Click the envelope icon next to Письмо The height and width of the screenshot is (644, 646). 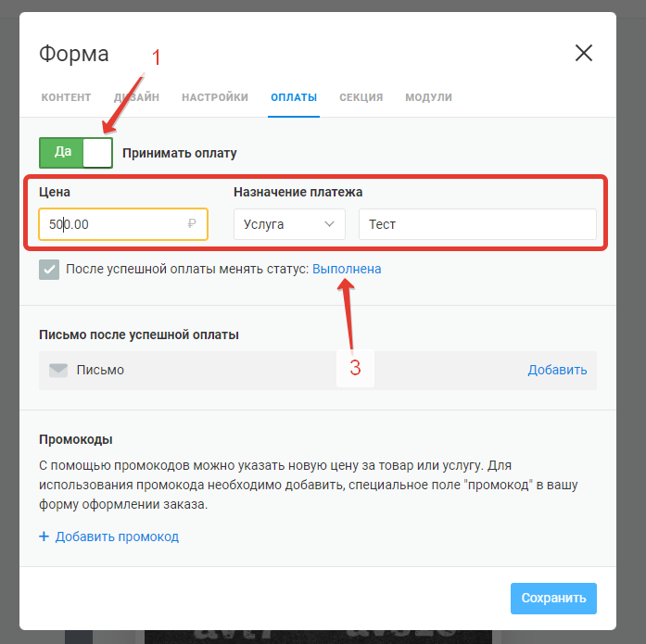point(58,370)
